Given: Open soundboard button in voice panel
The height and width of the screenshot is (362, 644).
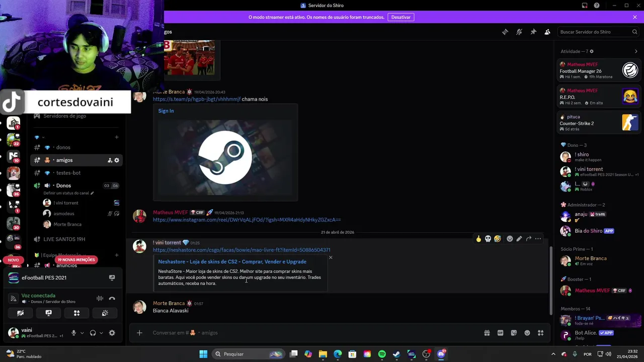Looking at the screenshot, I should (x=105, y=313).
